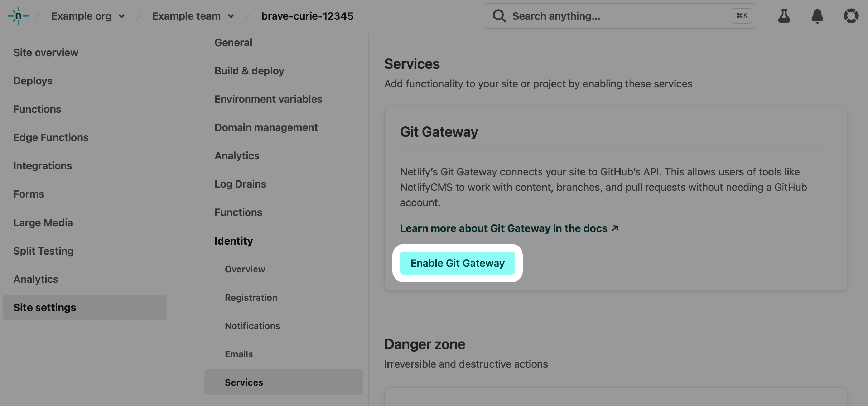Open Split Testing in the sidebar

click(43, 251)
